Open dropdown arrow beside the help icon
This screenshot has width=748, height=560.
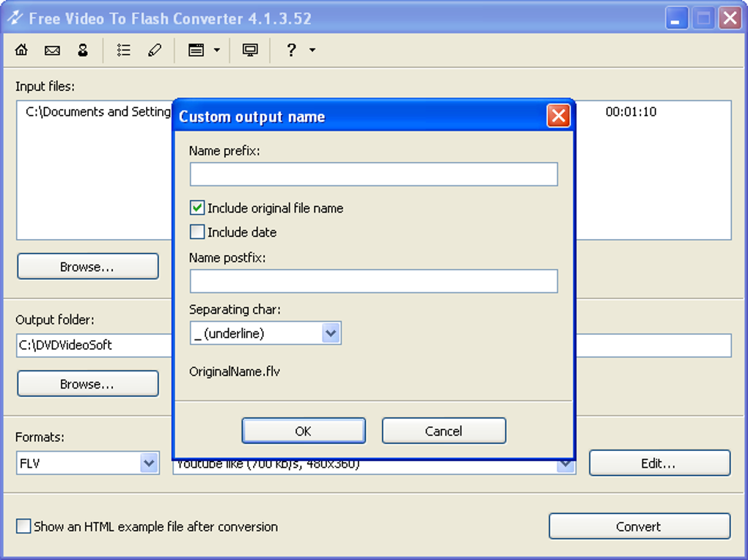[x=312, y=50]
